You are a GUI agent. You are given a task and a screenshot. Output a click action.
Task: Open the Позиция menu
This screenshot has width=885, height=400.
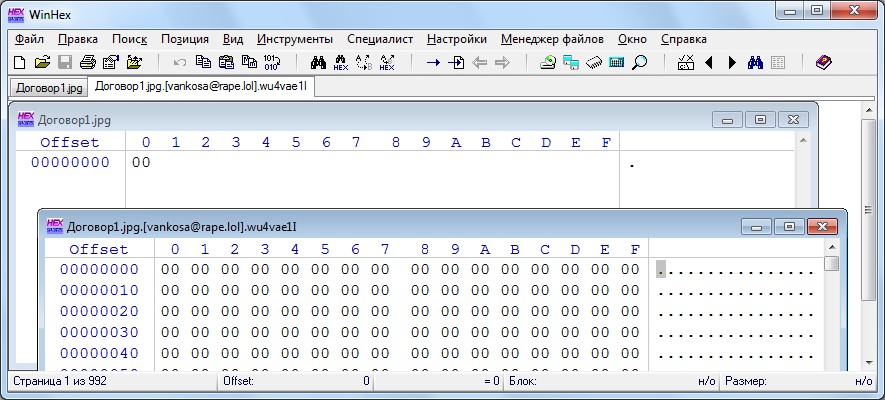(185, 39)
